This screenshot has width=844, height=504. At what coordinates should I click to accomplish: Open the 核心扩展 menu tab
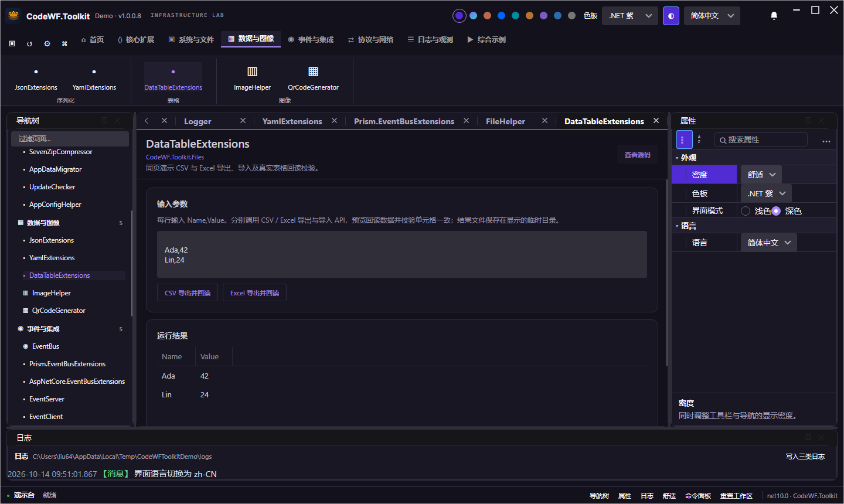pyautogui.click(x=136, y=40)
